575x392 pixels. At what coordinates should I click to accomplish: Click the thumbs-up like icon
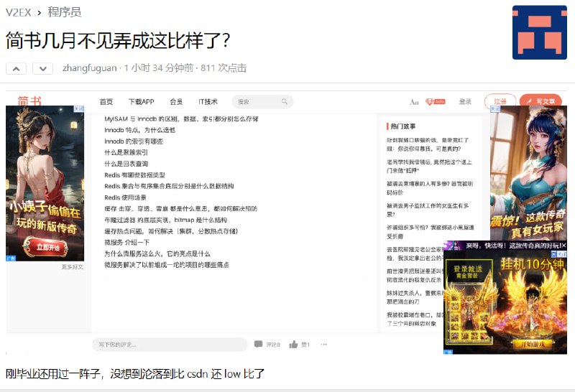click(293, 345)
